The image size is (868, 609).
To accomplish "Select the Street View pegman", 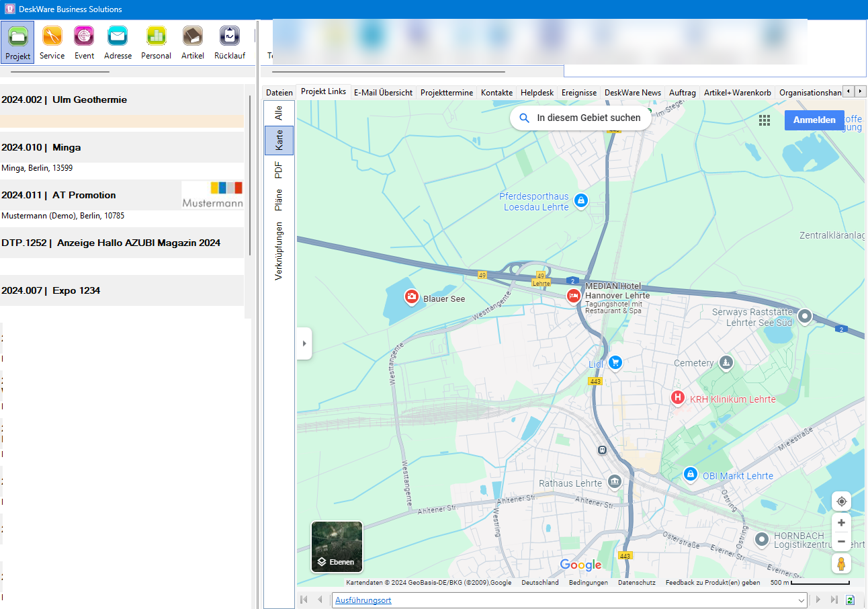I will click(841, 563).
